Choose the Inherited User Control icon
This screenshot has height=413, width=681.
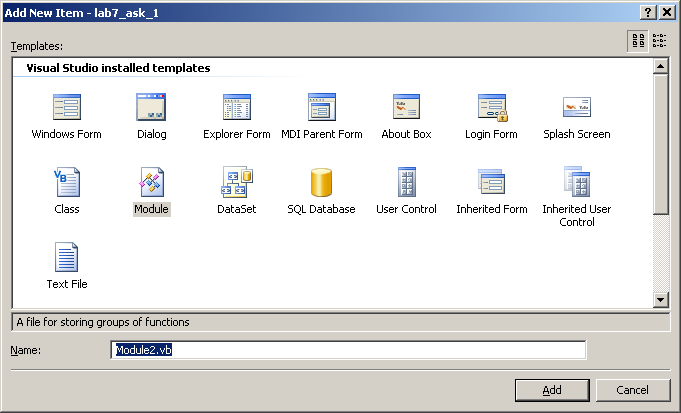pos(577,182)
